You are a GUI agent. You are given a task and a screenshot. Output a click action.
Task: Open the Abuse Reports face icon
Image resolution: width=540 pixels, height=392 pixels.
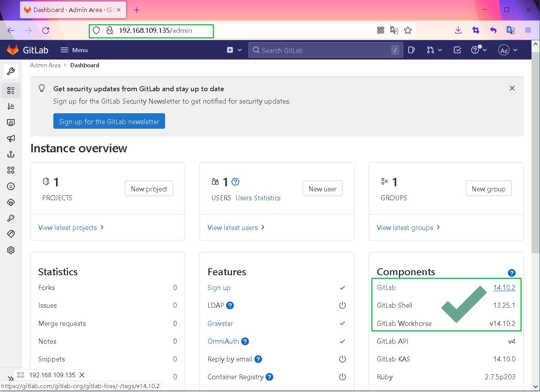click(11, 186)
